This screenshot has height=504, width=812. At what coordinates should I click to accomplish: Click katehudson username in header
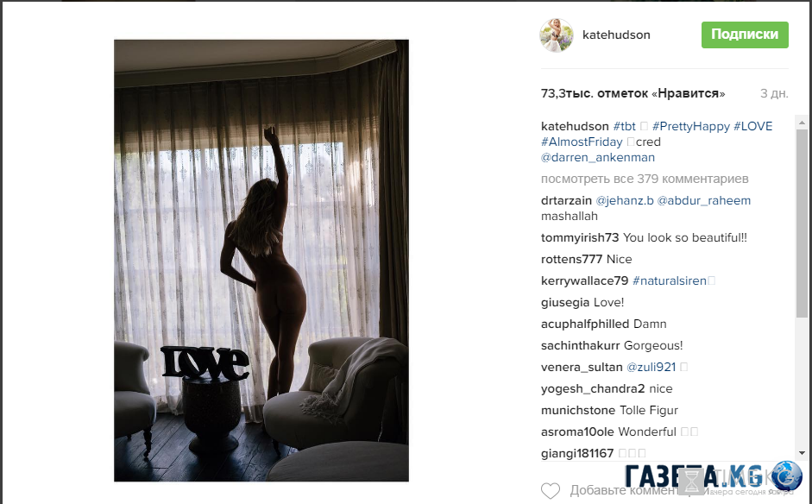616,35
